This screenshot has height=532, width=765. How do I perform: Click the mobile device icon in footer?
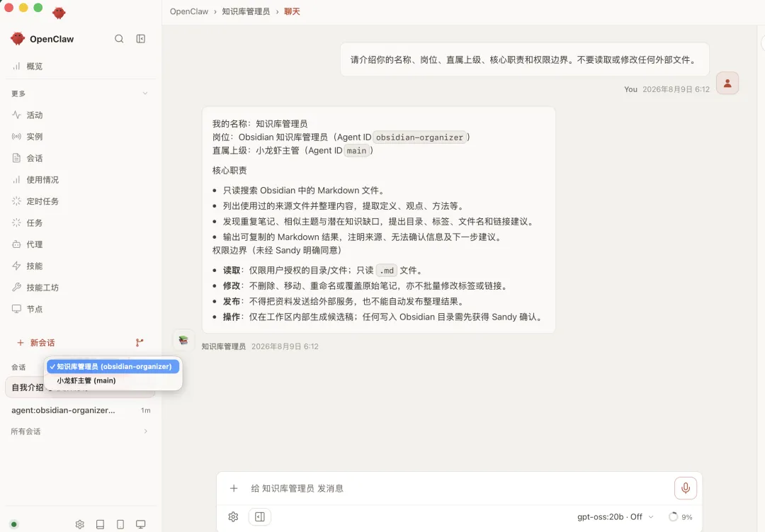click(120, 525)
